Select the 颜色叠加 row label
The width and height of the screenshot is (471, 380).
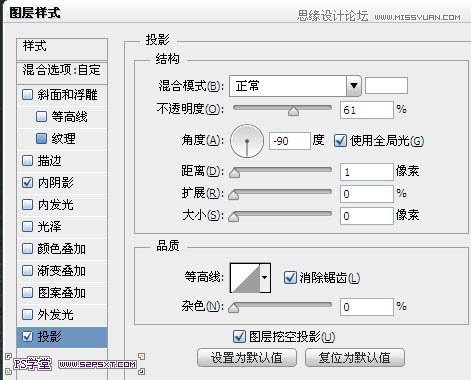pyautogui.click(x=61, y=249)
